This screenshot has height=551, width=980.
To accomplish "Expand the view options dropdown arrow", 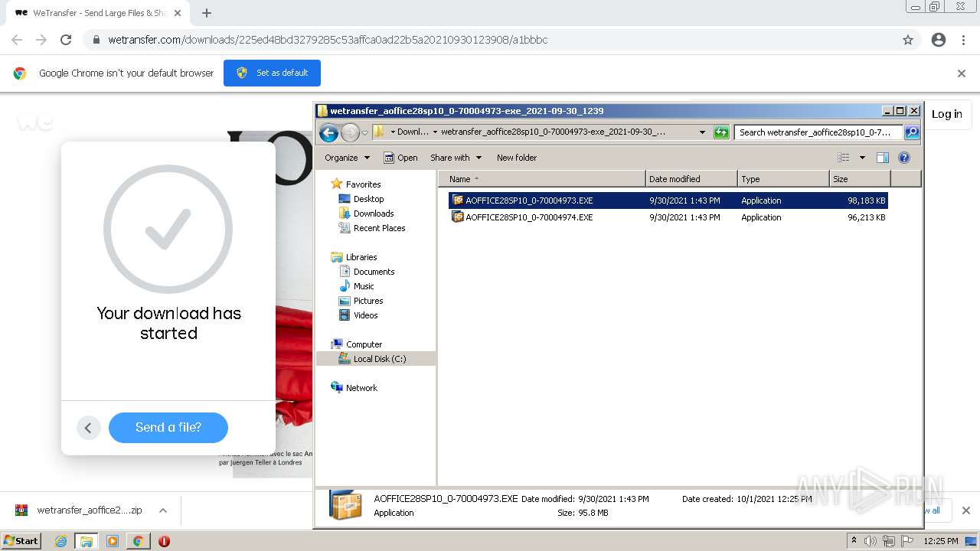I will [x=862, y=158].
